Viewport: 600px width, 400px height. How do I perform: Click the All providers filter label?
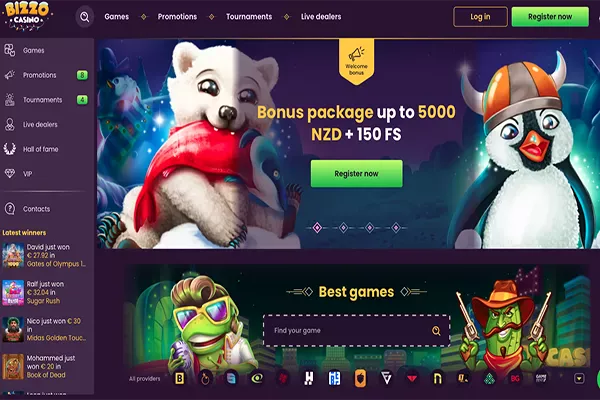145,379
